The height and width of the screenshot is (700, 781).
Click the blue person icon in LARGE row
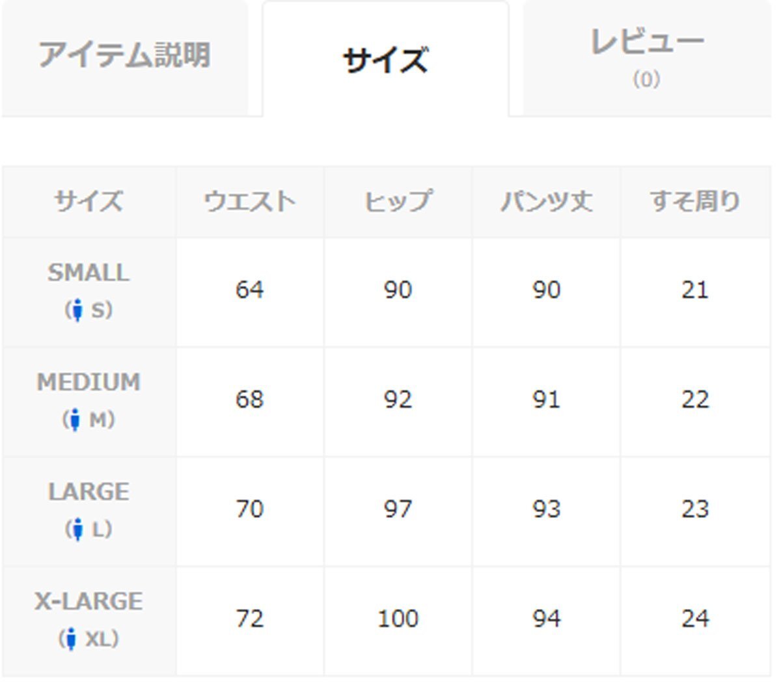coord(78,530)
